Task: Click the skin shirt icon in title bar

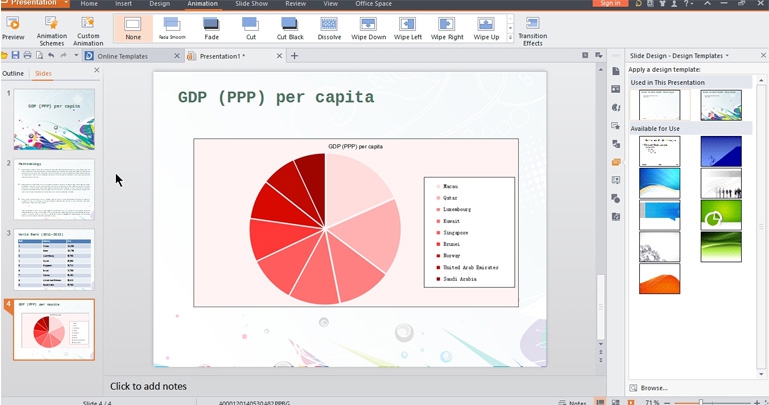Action: click(x=662, y=3)
